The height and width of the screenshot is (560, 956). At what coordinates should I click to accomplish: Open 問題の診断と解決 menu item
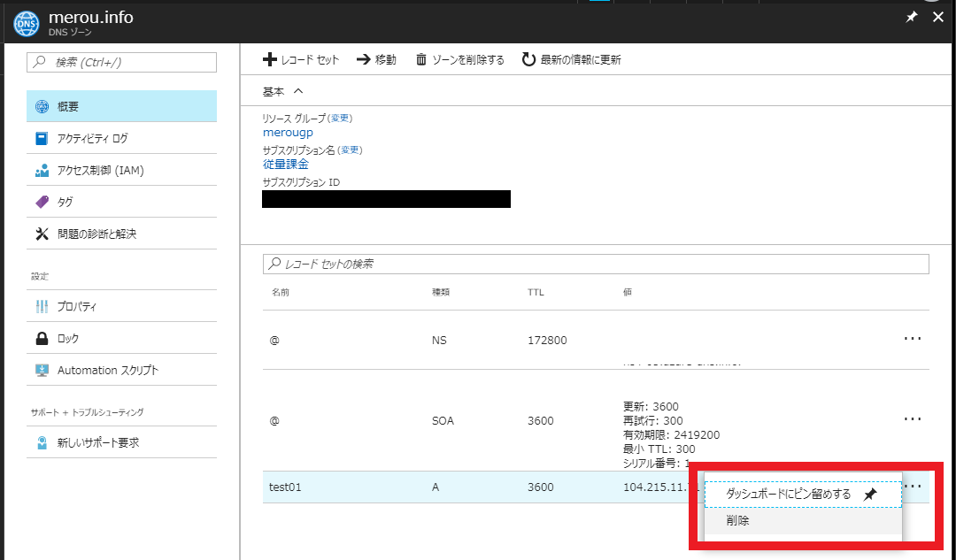click(121, 234)
